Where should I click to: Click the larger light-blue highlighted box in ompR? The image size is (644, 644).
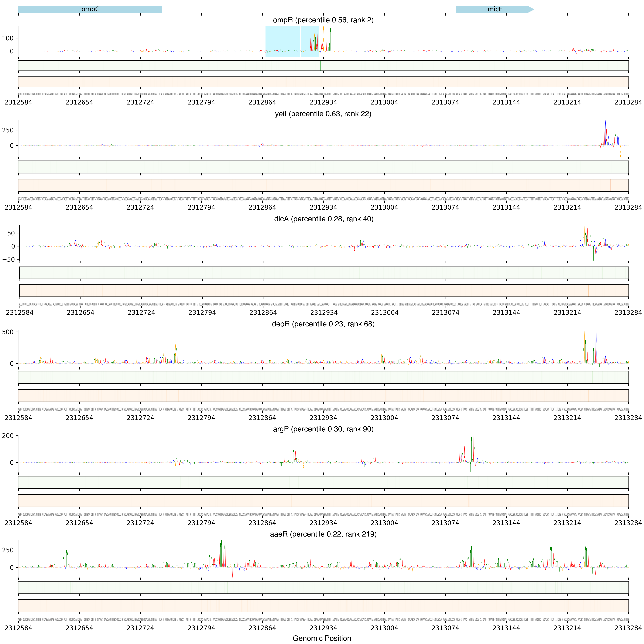pyautogui.click(x=283, y=41)
